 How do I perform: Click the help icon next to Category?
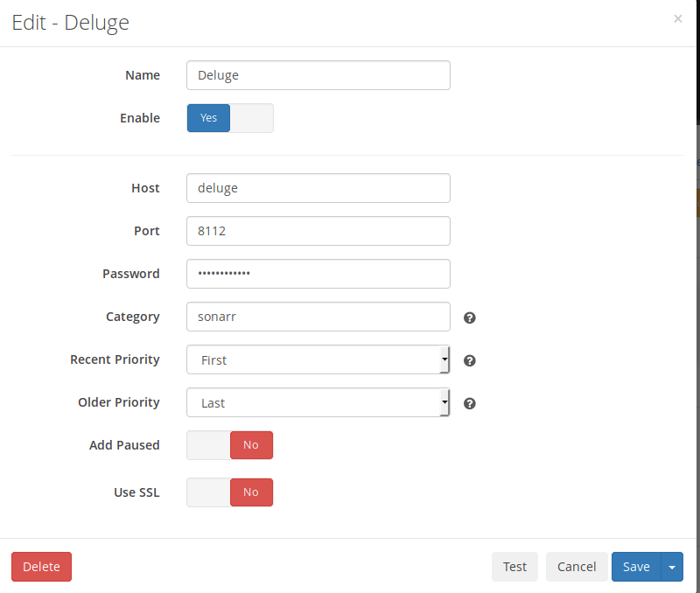pos(469,317)
